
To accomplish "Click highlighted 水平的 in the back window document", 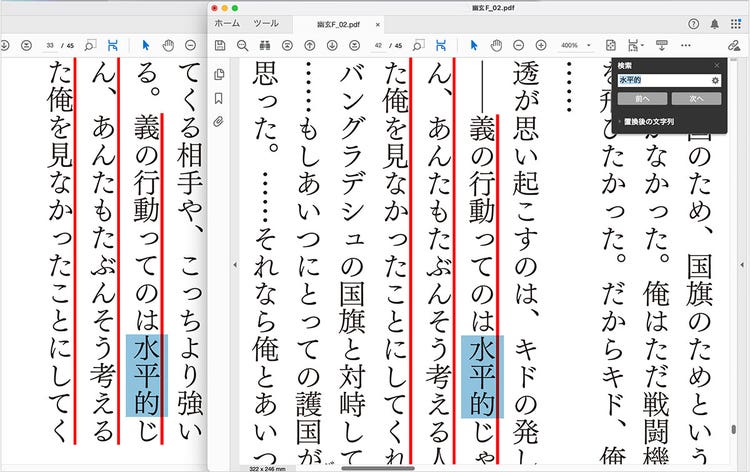I will (146, 375).
